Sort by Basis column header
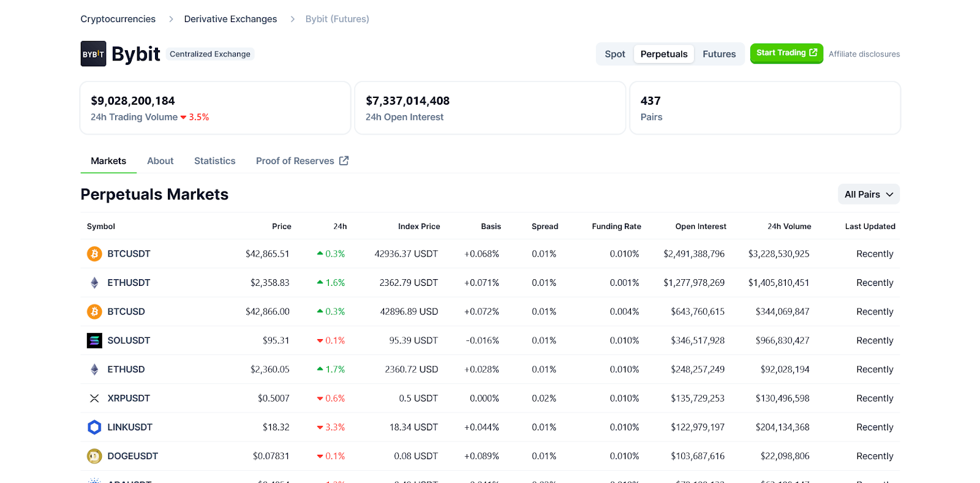 click(x=491, y=227)
